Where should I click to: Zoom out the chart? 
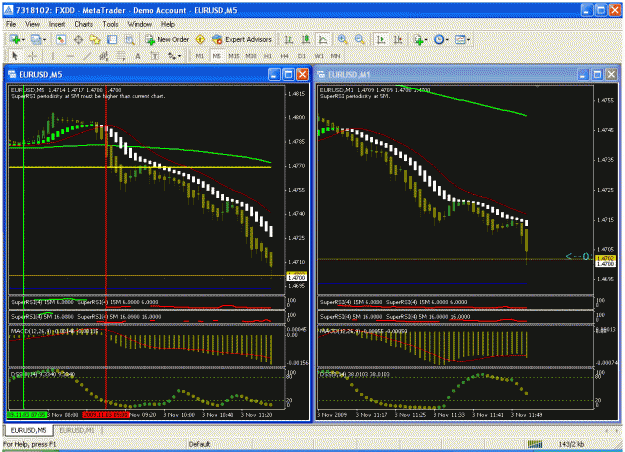[x=360, y=39]
